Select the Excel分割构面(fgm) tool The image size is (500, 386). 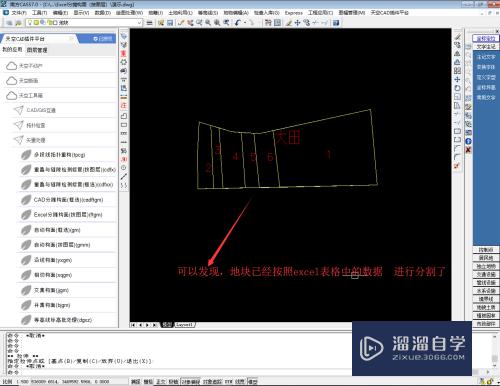pos(67,215)
